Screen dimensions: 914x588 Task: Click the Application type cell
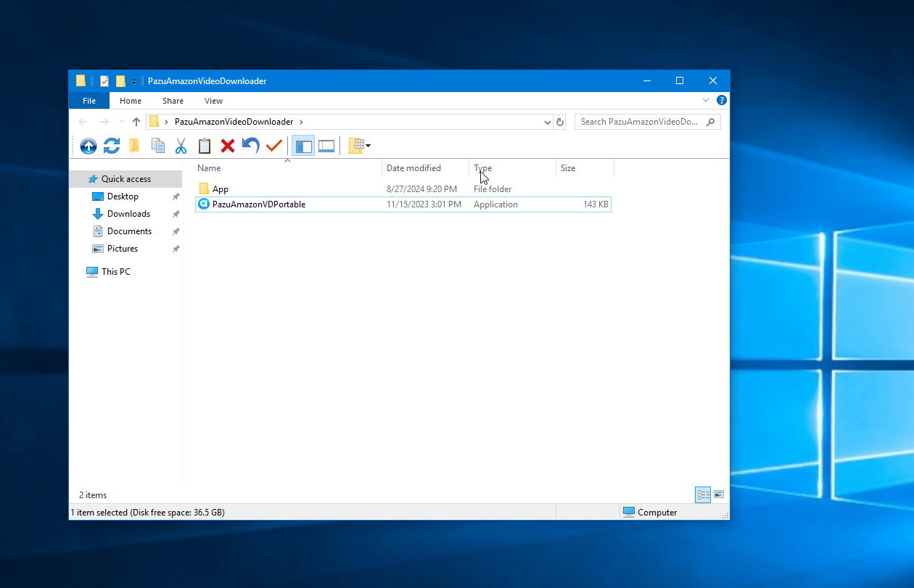coord(495,204)
